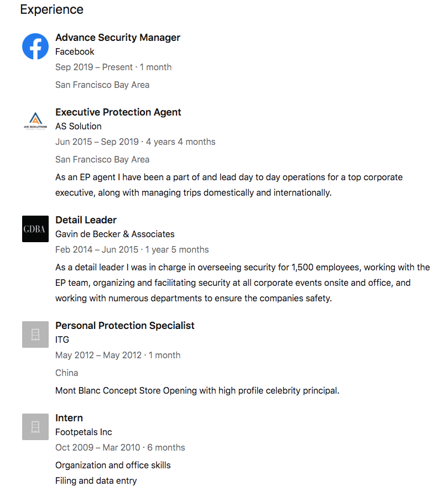The height and width of the screenshot is (486, 448).
Task: Click the Sep 2019 – Present date range
Action: tap(94, 67)
